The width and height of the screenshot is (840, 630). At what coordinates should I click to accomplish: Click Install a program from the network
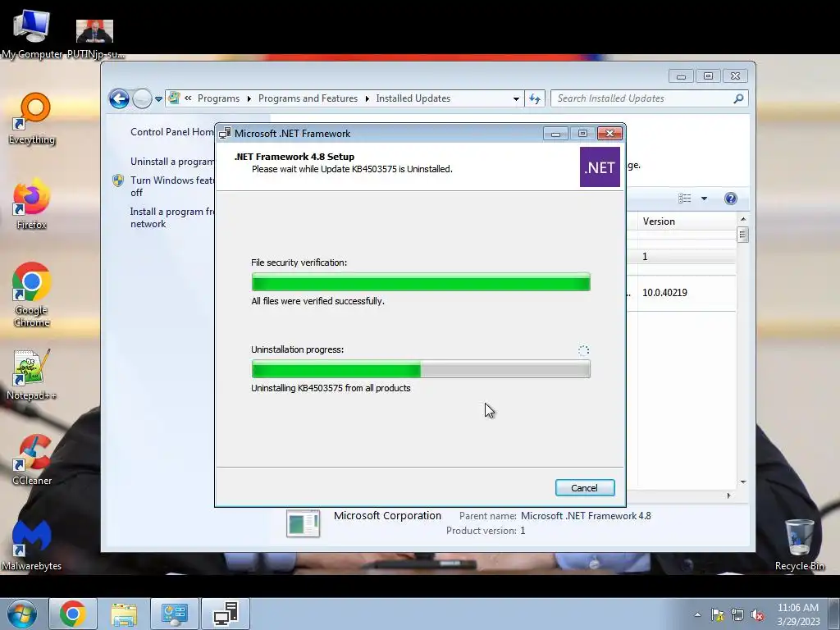[172, 217]
